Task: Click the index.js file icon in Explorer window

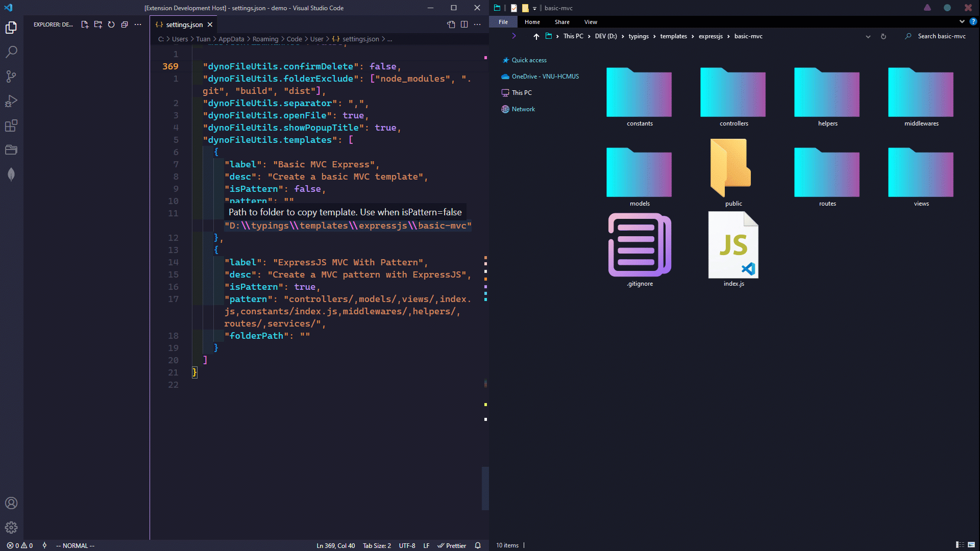Action: (733, 244)
